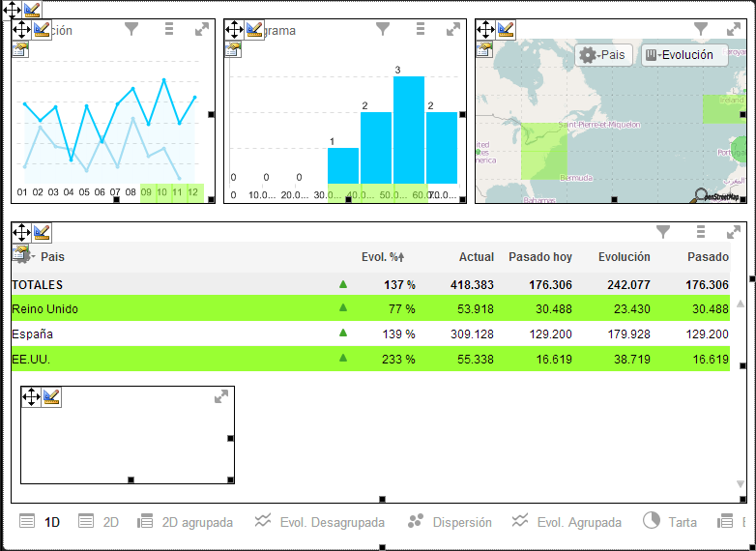Expand the empty small widget

221,396
